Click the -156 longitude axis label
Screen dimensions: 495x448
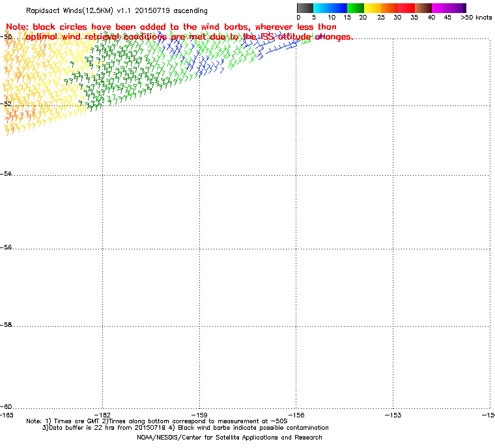tap(296, 415)
